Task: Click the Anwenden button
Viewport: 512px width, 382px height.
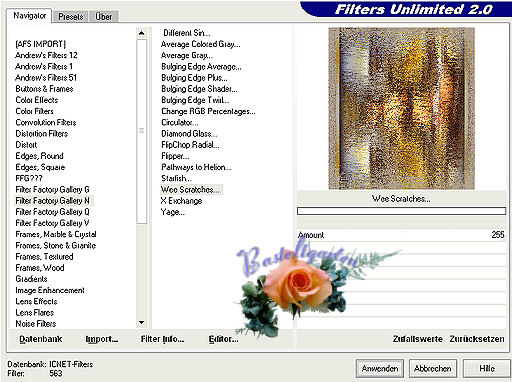Action: point(380,369)
